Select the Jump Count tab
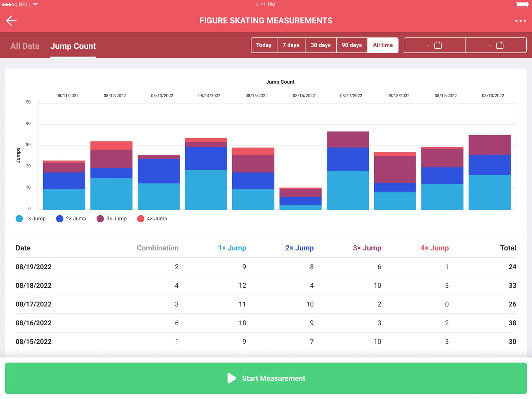 73,46
